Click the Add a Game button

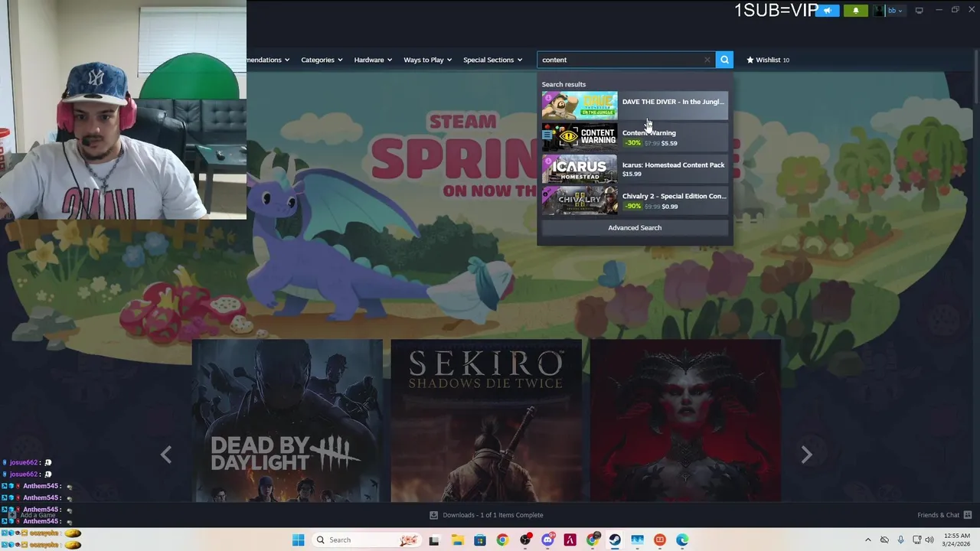(31, 515)
